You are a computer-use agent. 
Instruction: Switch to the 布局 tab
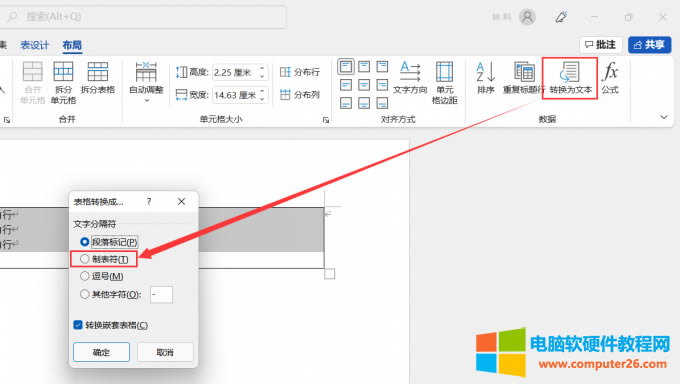point(72,45)
